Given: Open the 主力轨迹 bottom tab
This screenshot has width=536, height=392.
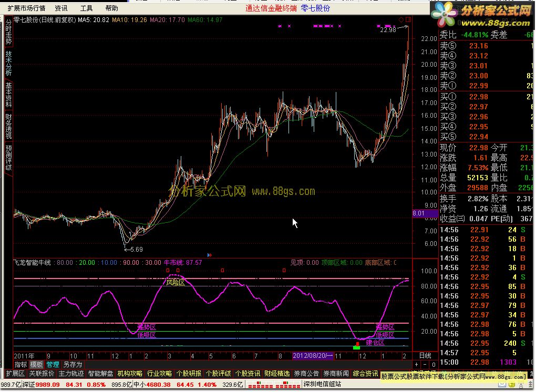Looking at the screenshot, I should (x=71, y=374).
